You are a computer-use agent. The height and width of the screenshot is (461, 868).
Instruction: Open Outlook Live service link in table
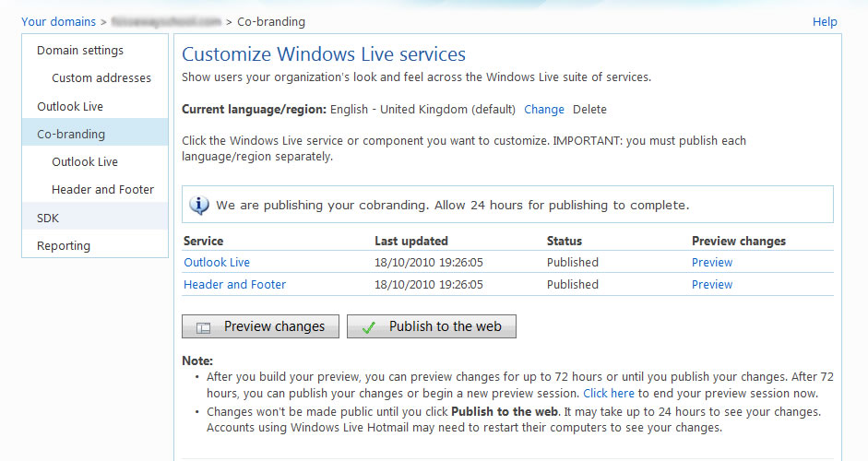click(217, 263)
